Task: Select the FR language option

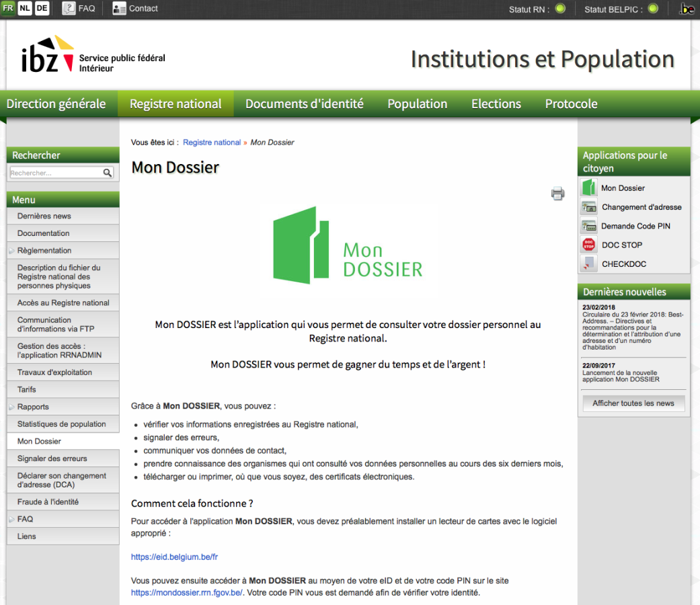Action: click(8, 8)
